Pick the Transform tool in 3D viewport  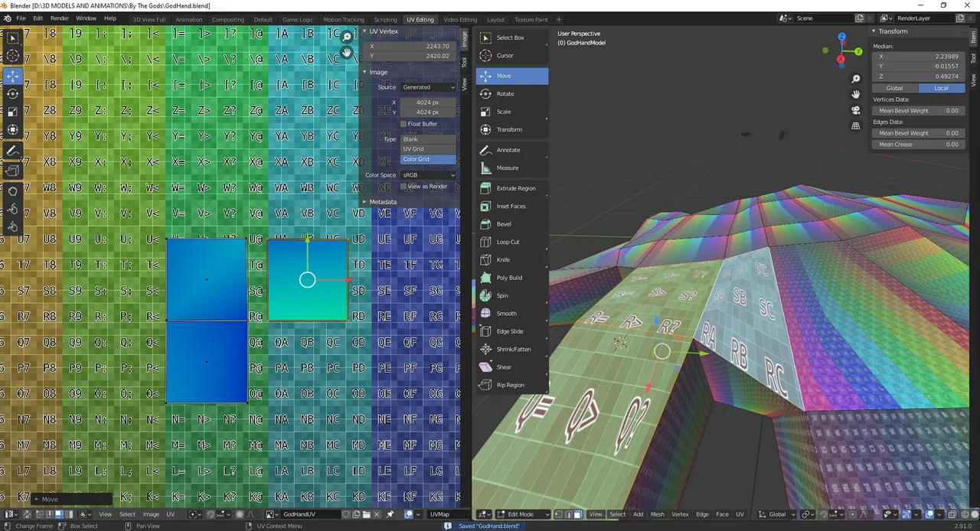511,129
